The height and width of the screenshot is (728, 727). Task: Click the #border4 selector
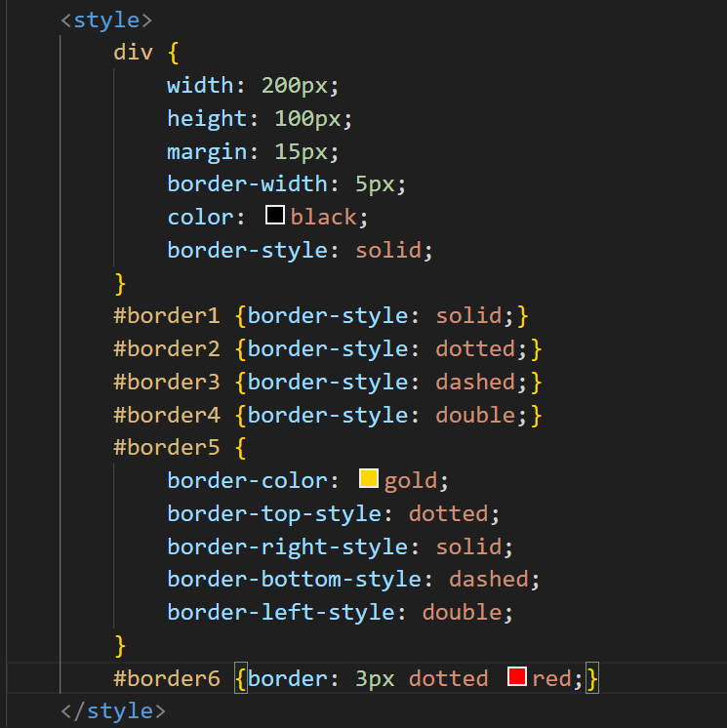[167, 415]
